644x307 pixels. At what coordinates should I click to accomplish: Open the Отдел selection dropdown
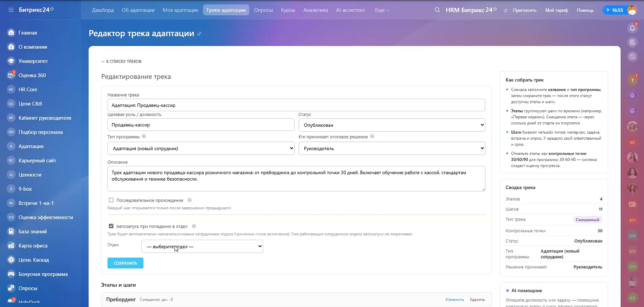click(202, 246)
